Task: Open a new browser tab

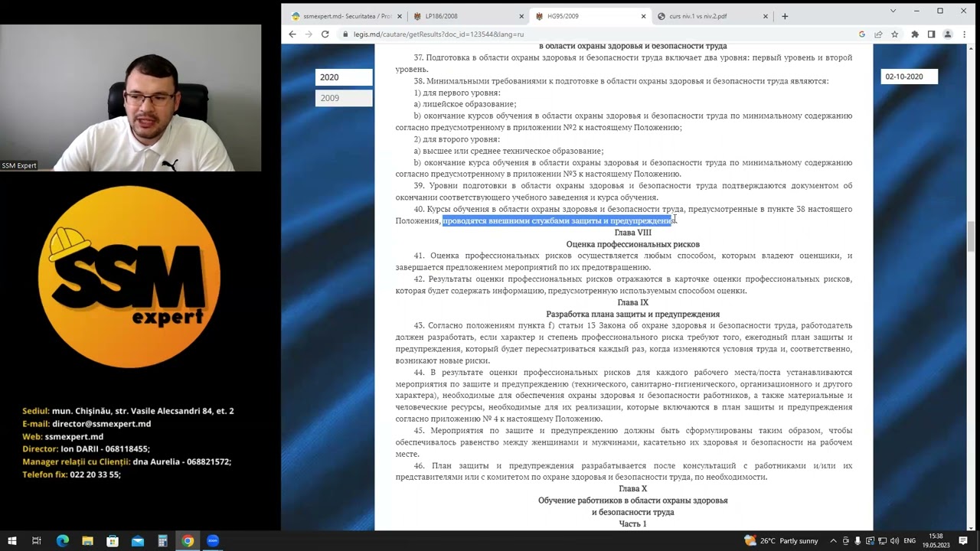Action: (x=785, y=16)
